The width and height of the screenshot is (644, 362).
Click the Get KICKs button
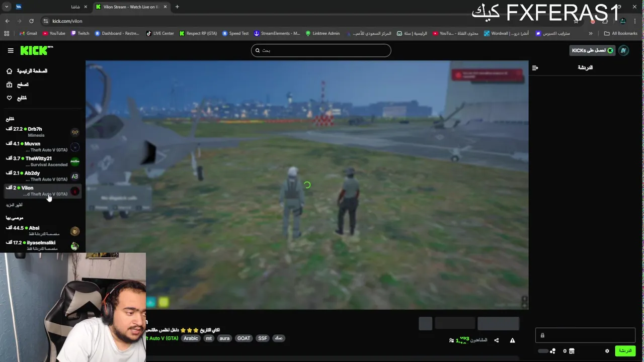(x=593, y=50)
